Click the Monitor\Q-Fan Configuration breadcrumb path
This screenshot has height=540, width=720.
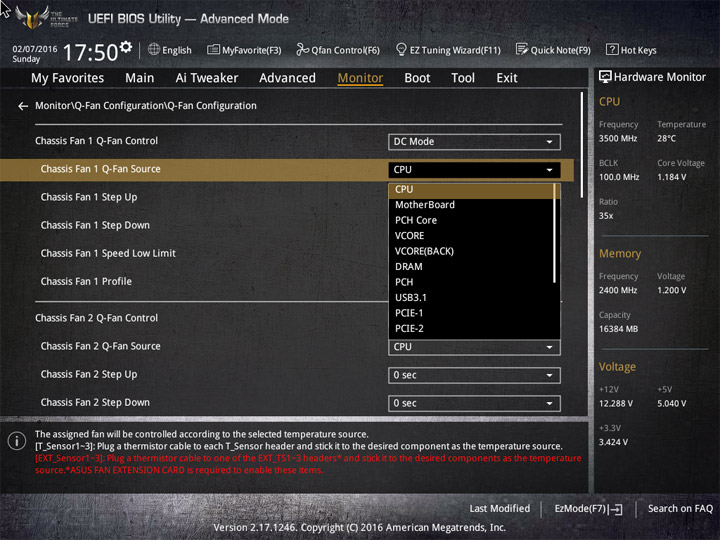point(146,106)
